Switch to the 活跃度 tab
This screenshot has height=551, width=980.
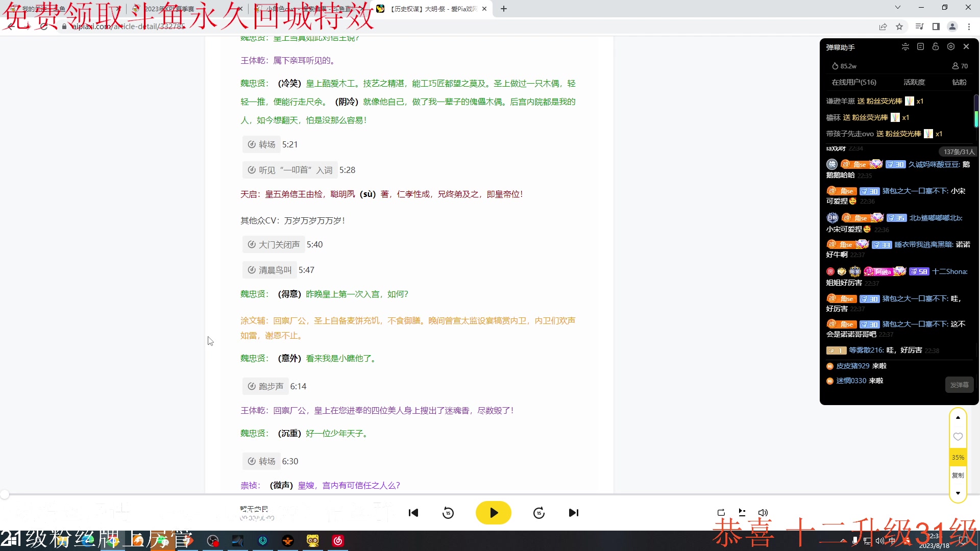click(914, 82)
